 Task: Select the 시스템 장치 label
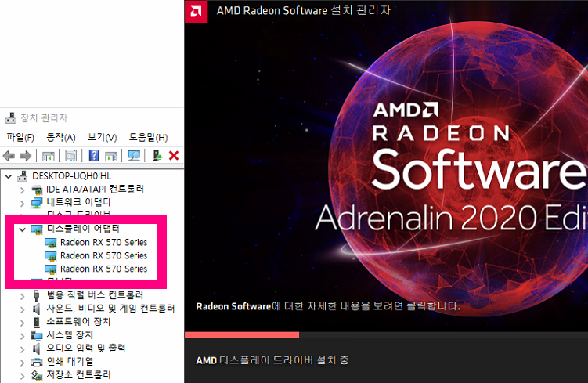click(x=70, y=335)
